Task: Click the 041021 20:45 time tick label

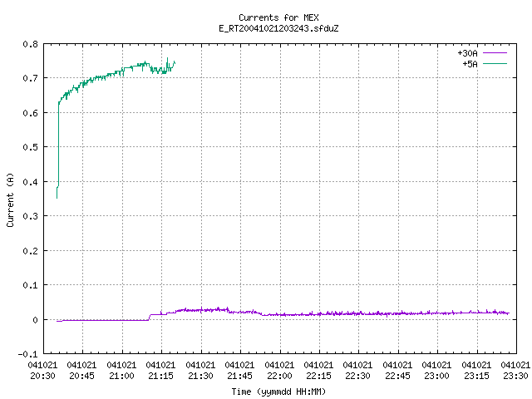Action: 81,371
